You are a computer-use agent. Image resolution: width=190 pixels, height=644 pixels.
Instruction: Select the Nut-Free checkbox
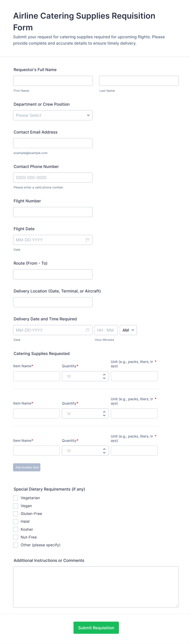coord(16,537)
